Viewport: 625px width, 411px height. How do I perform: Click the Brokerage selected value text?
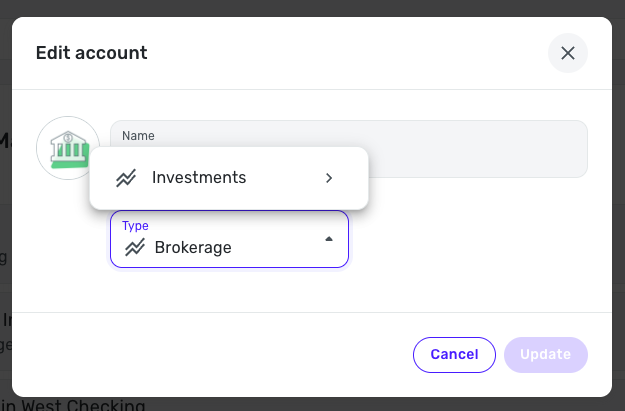pos(193,247)
